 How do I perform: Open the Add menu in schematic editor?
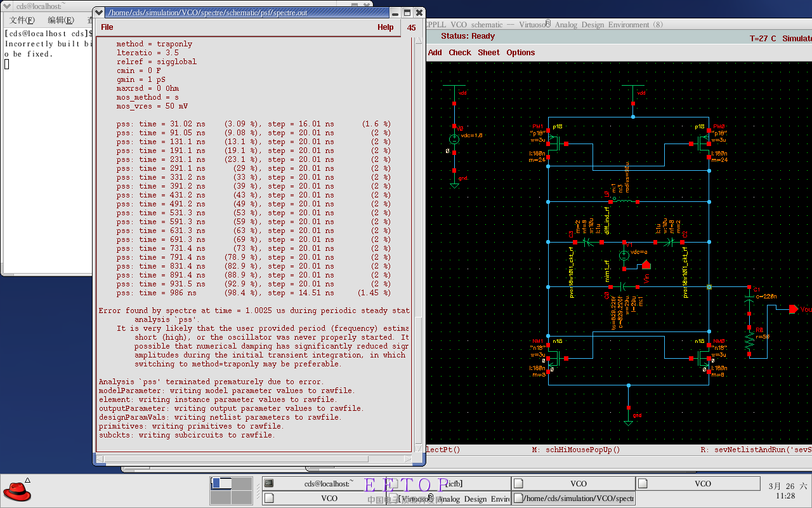click(x=435, y=53)
